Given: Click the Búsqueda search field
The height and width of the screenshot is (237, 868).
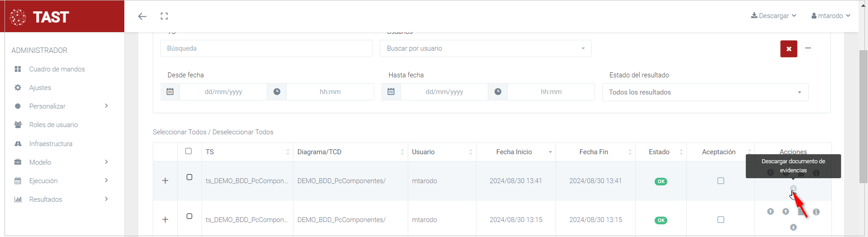Looking at the screenshot, I should 266,48.
